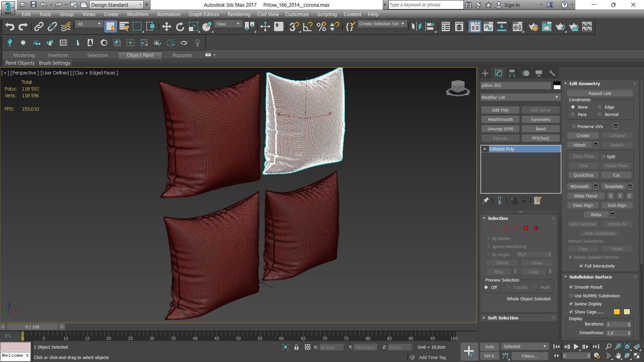Open the Brush Settings ribbon panel
Image resolution: width=644 pixels, height=362 pixels.
pos(54,63)
